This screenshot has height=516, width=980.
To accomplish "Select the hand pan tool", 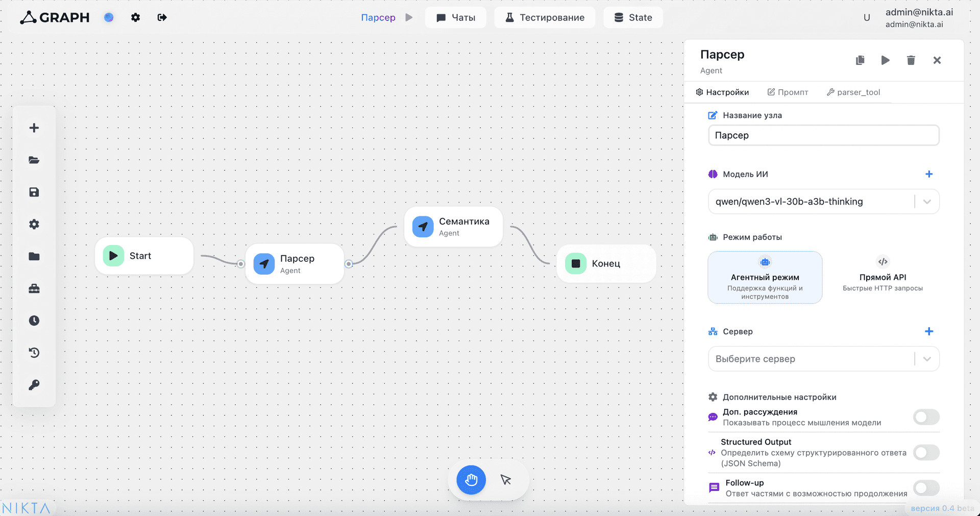I will point(471,480).
